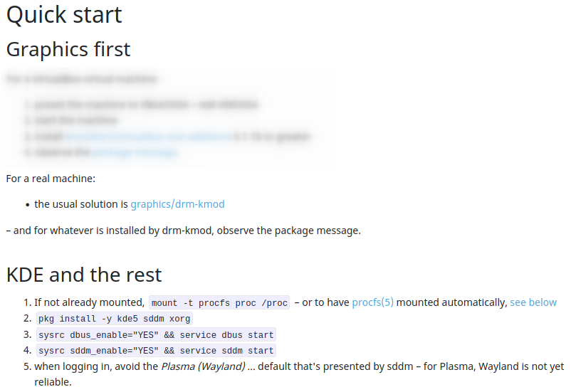Image resolution: width=571 pixels, height=392 pixels.
Task: Click the 'Quick start' heading
Action: 64,15
